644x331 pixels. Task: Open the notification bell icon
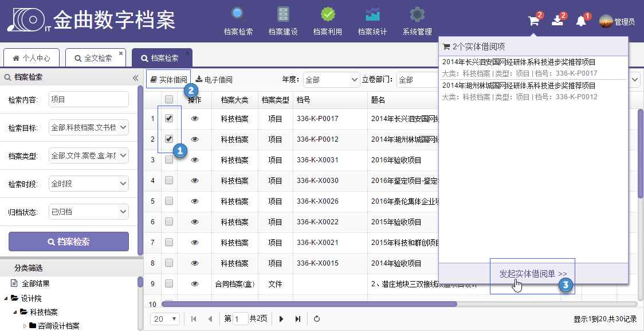[x=581, y=22]
